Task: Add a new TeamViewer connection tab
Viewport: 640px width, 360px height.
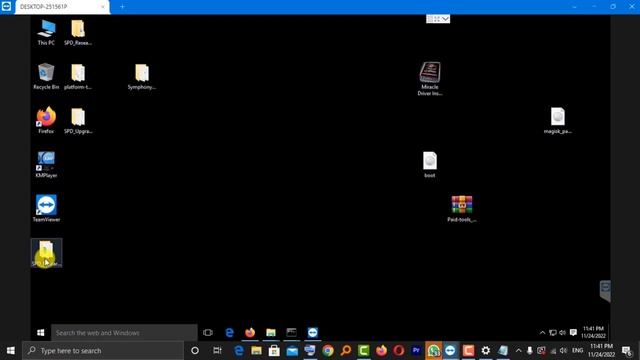Action: (122, 7)
